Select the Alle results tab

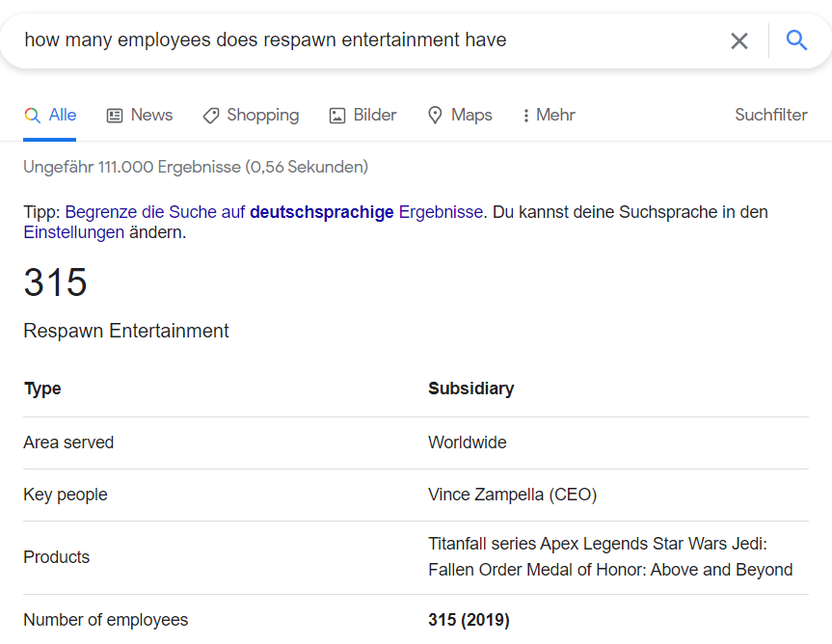click(x=50, y=115)
